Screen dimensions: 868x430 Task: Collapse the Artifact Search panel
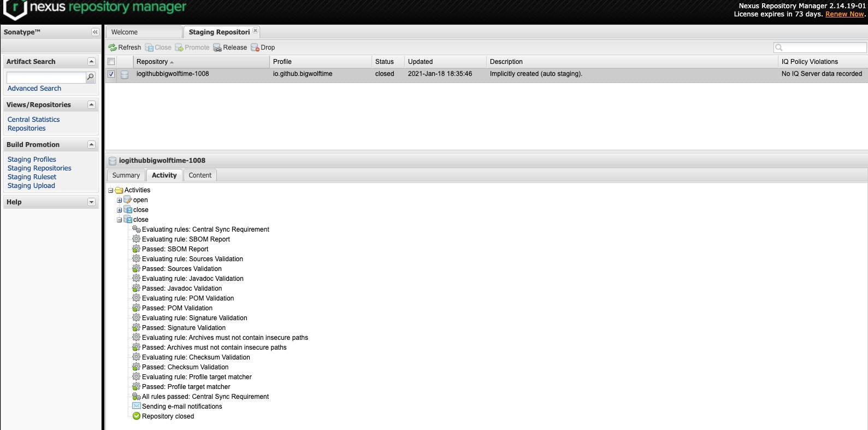[91, 62]
